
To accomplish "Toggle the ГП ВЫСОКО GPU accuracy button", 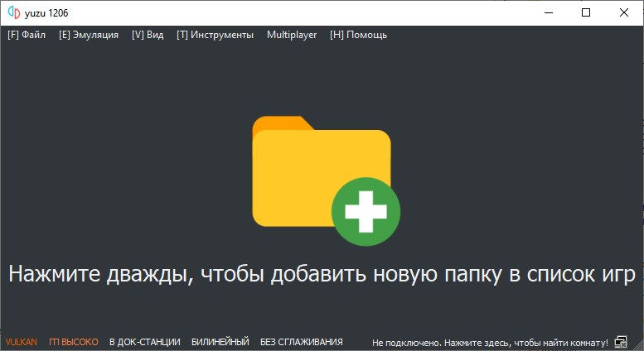I will coord(74,342).
